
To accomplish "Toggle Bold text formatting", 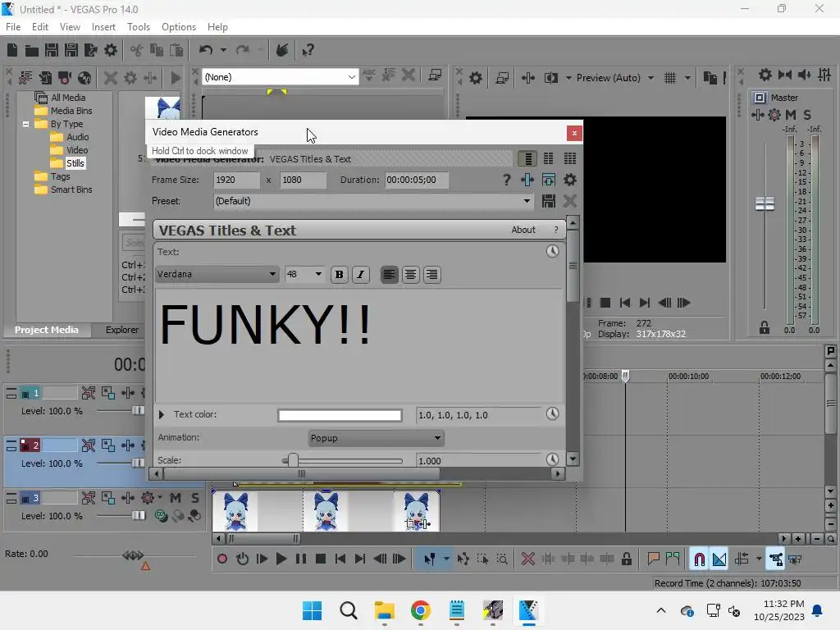I will (x=339, y=275).
